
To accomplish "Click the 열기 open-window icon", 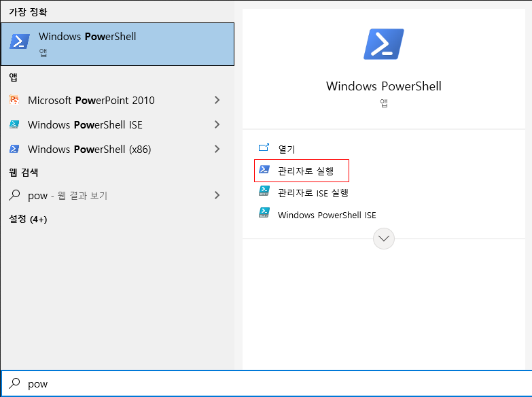I will coord(264,148).
